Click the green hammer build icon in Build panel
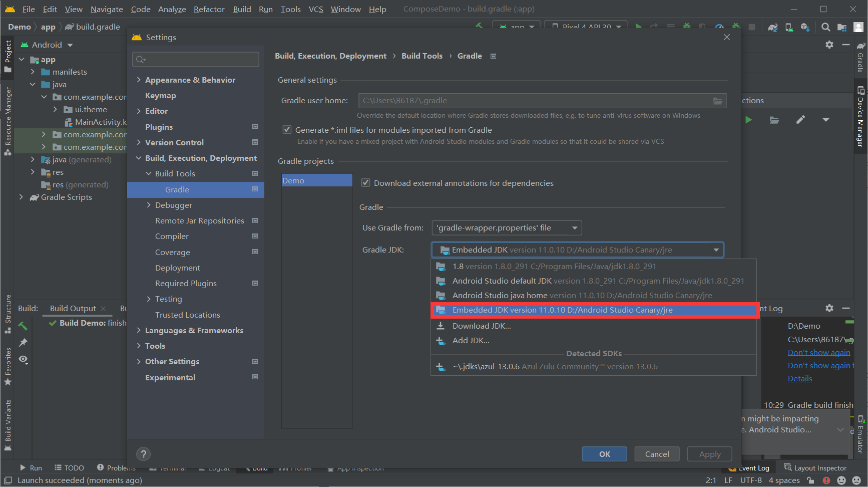The height and width of the screenshot is (487, 868). (23, 326)
